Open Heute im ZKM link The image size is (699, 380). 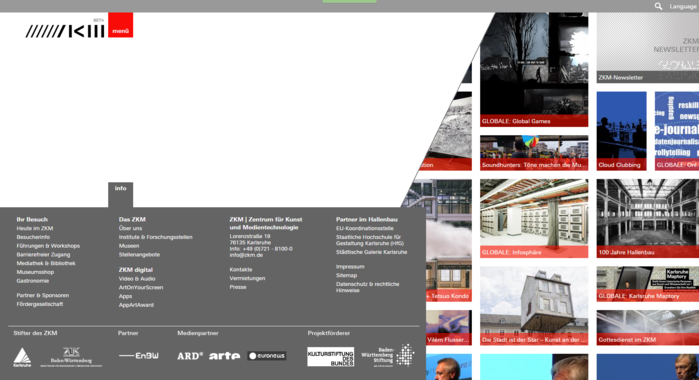tap(35, 228)
